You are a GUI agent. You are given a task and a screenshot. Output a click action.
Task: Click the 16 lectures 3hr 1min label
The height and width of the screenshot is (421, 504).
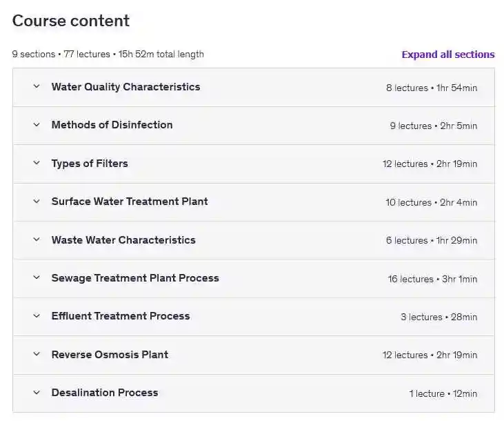coord(432,279)
